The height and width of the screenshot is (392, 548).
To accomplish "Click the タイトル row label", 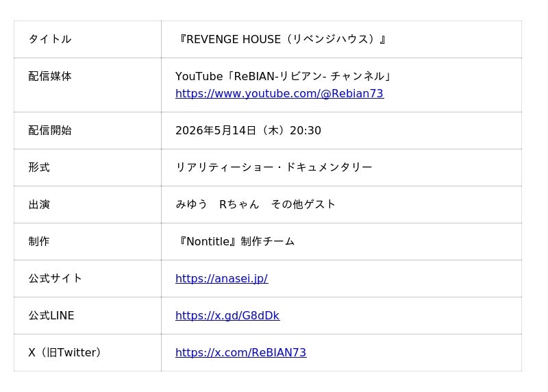I will click(49, 40).
